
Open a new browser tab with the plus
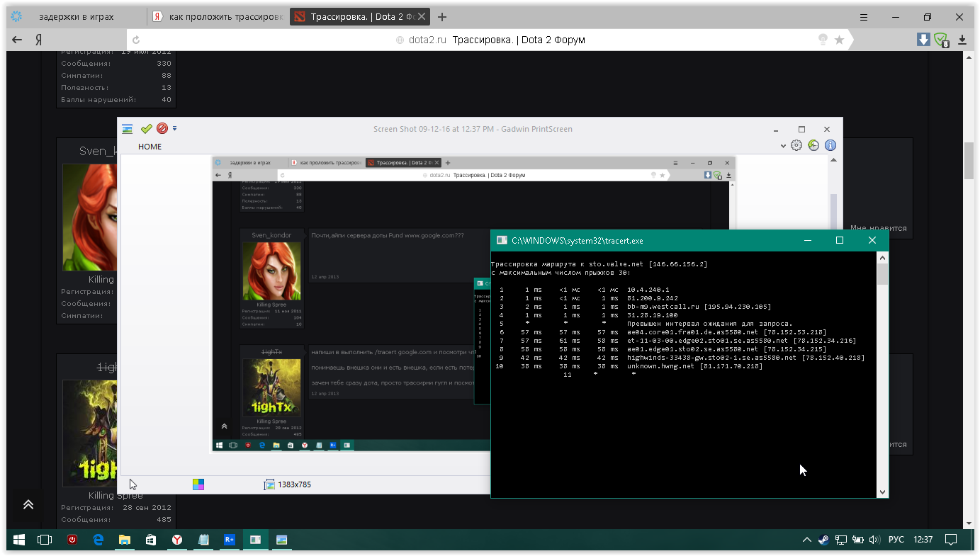[x=442, y=17]
